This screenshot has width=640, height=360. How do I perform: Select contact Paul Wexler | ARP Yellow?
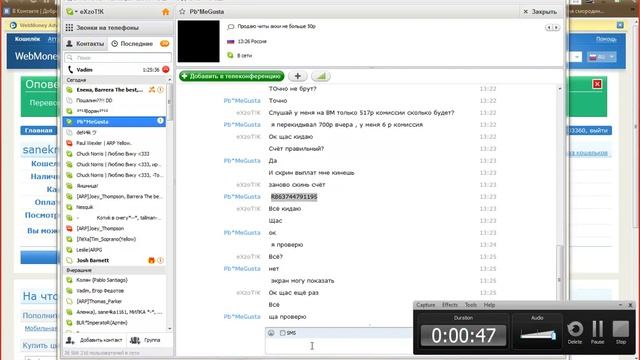(114, 143)
